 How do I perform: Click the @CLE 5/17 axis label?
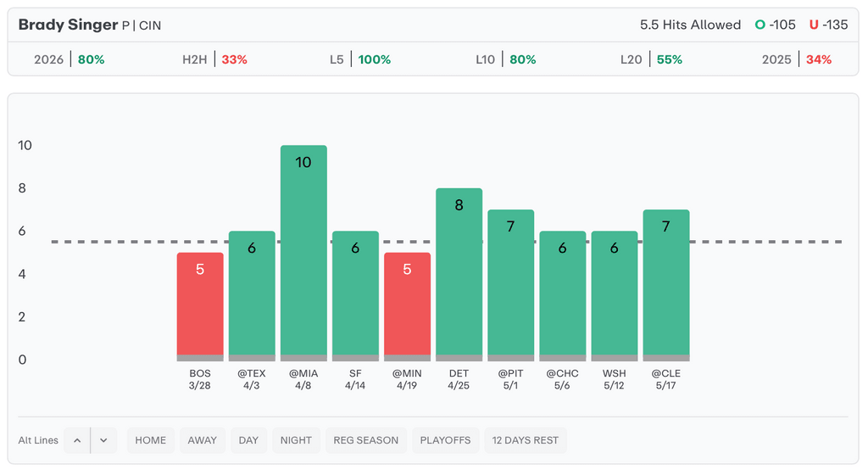click(666, 379)
